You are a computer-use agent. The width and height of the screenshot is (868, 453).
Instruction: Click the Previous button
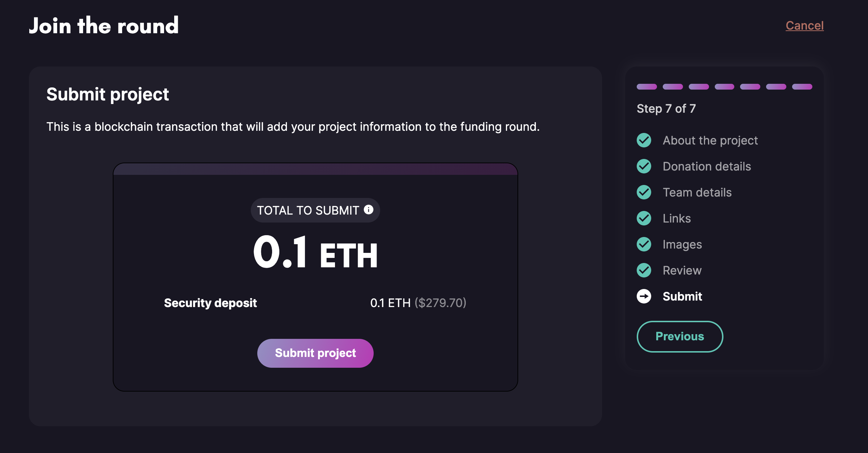tap(680, 336)
